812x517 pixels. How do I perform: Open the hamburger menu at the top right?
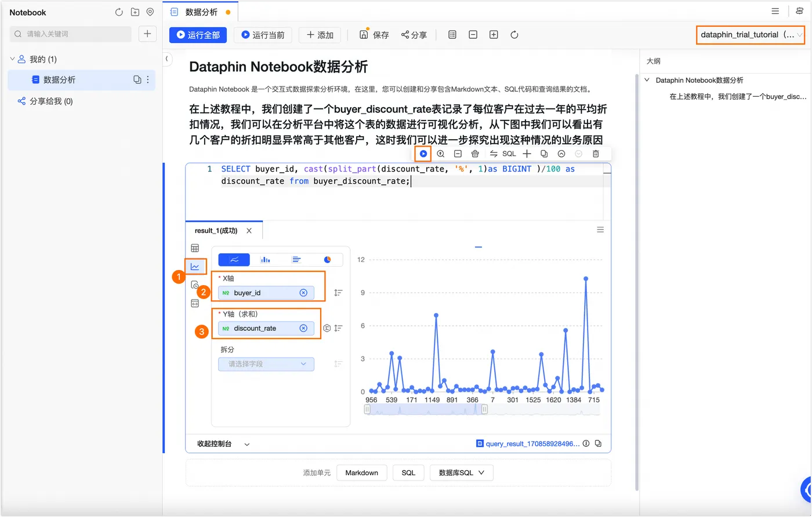click(x=775, y=11)
